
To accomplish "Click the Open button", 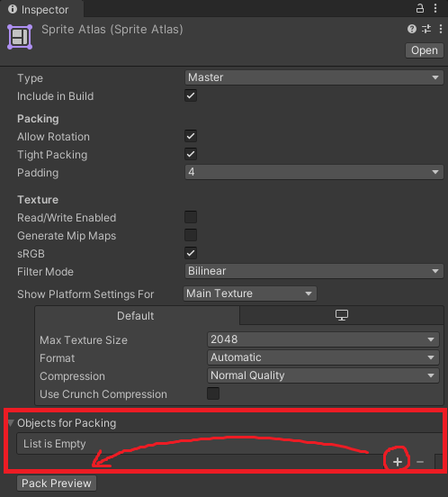I will (x=425, y=50).
